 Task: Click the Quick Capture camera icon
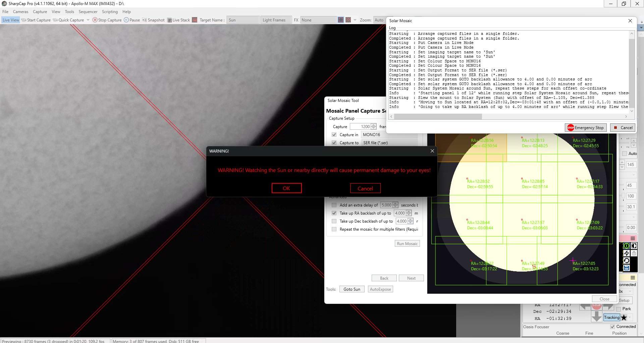tap(55, 20)
